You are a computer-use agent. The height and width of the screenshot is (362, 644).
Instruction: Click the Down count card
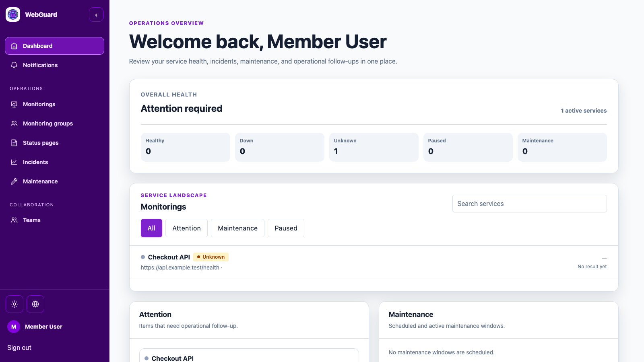pyautogui.click(x=280, y=147)
